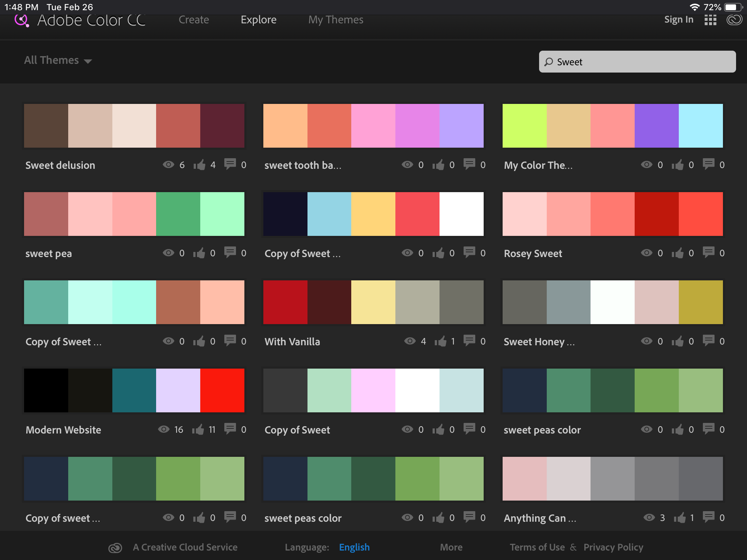Like the With Vanilla theme
Image resolution: width=747 pixels, height=560 pixels.
click(x=441, y=341)
